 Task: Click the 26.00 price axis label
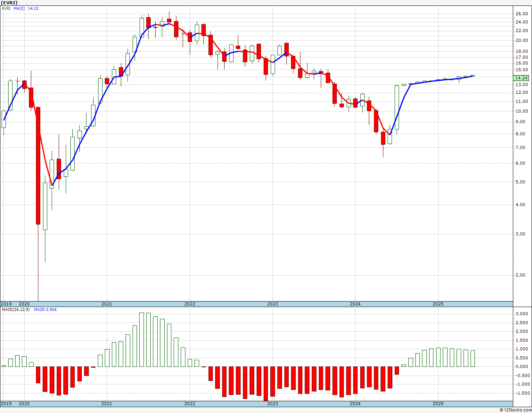[x=522, y=14]
